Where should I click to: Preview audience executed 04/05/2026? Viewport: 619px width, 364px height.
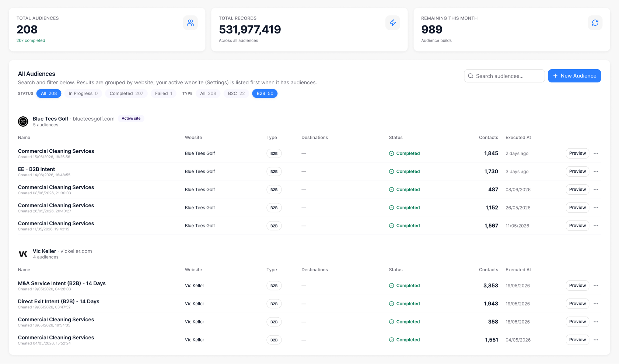click(x=577, y=340)
